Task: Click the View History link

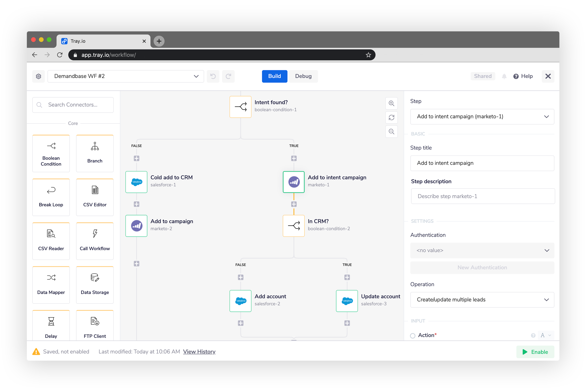Action: point(199,351)
